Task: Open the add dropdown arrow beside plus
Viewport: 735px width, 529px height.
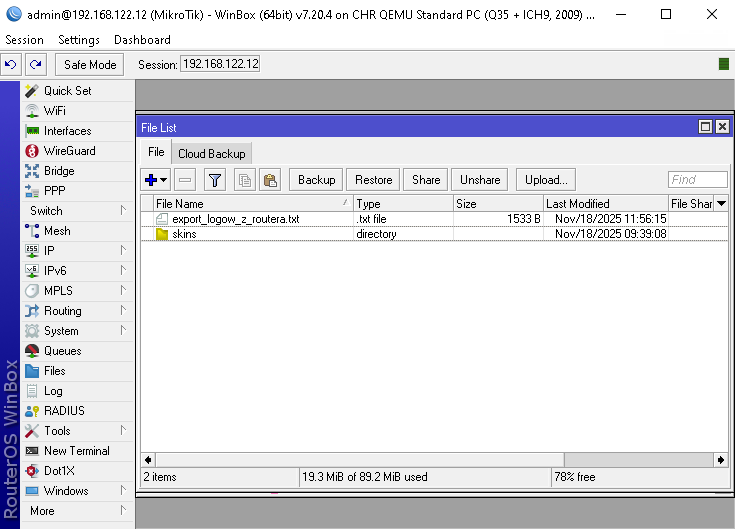Action: pos(164,180)
